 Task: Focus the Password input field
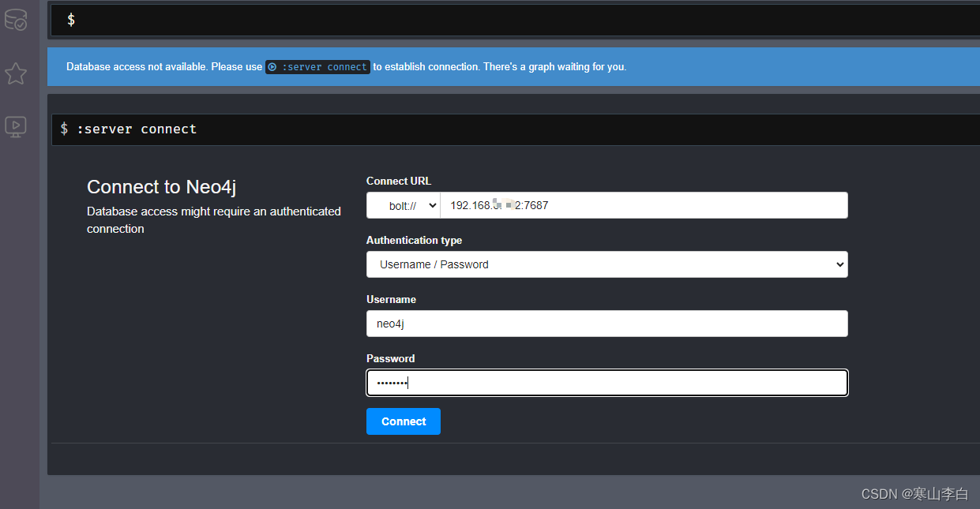coord(606,383)
